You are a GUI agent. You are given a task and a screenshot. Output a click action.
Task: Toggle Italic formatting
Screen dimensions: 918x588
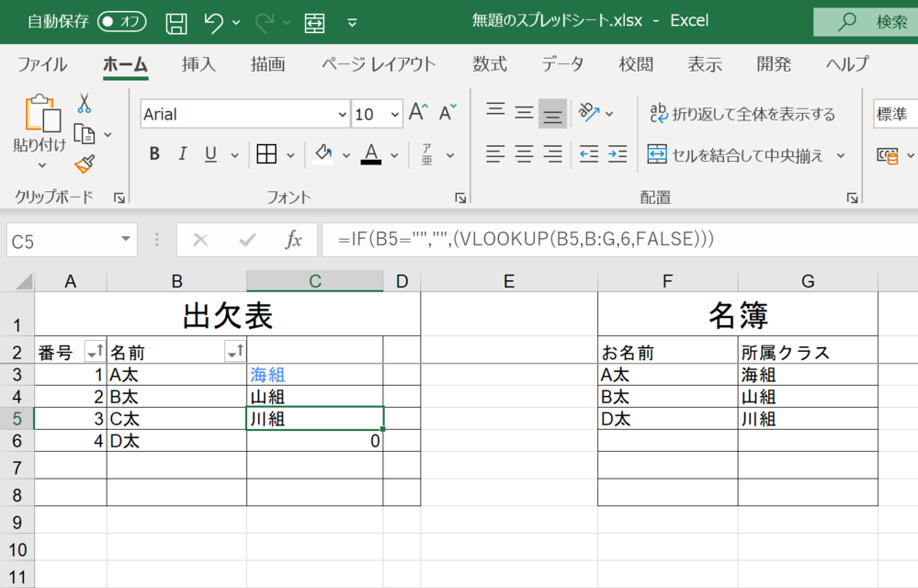coord(182,154)
